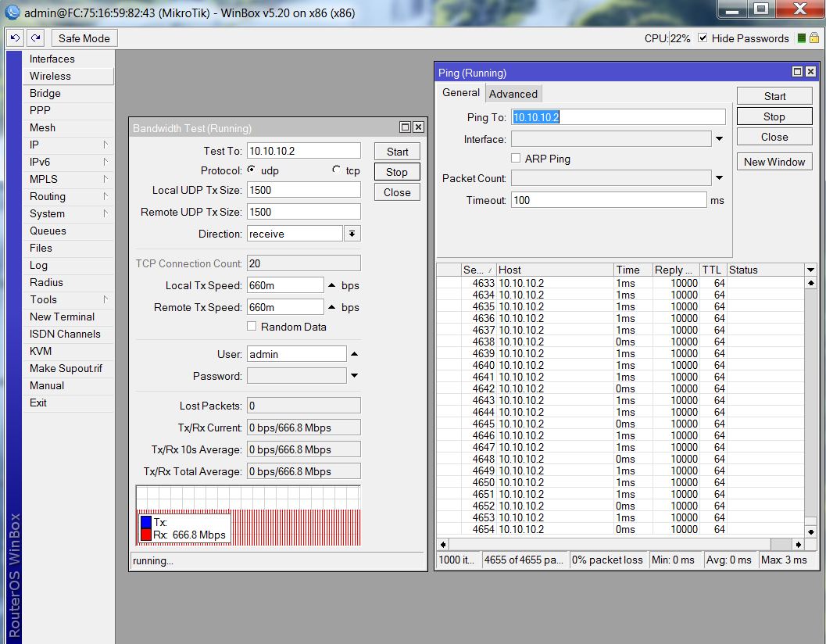Click the Test To address field

(303, 151)
